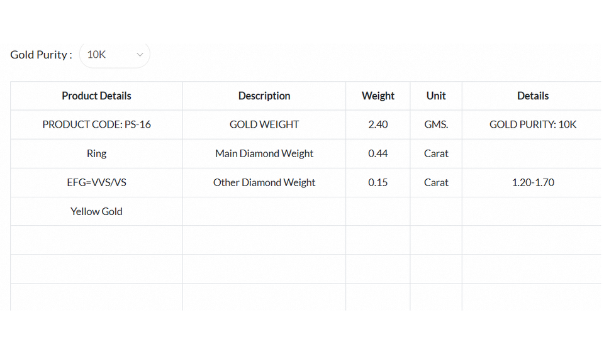Click the GOLD WEIGHT description cell
Viewport: 604px width, 364px height.
point(264,124)
